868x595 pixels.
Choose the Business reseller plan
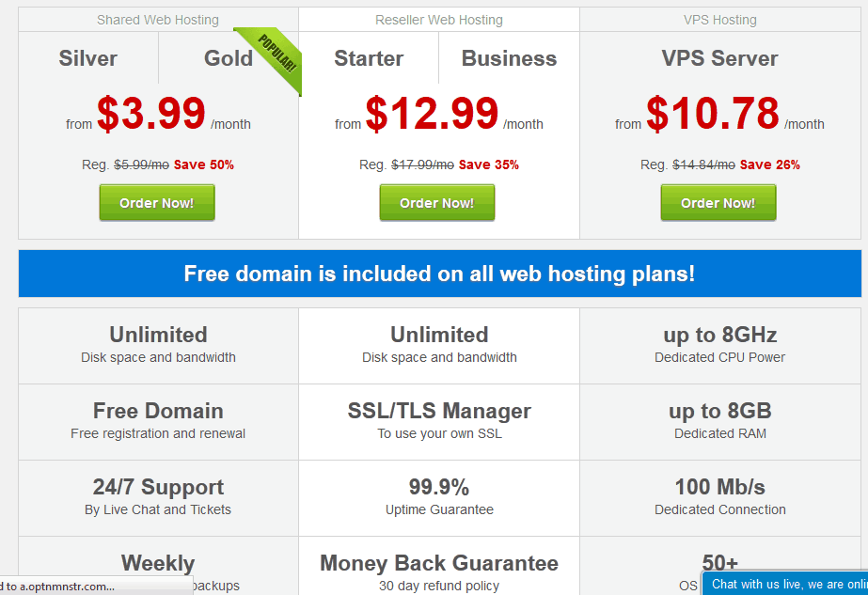(x=509, y=58)
